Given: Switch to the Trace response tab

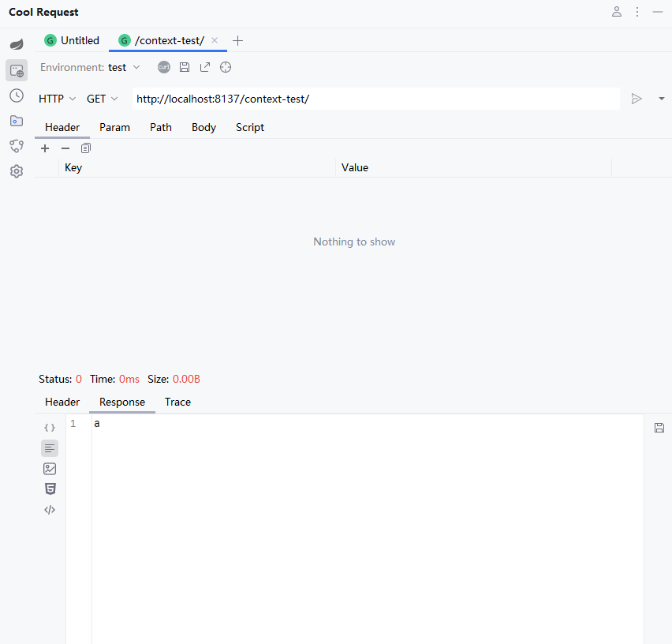Looking at the screenshot, I should coord(177,402).
